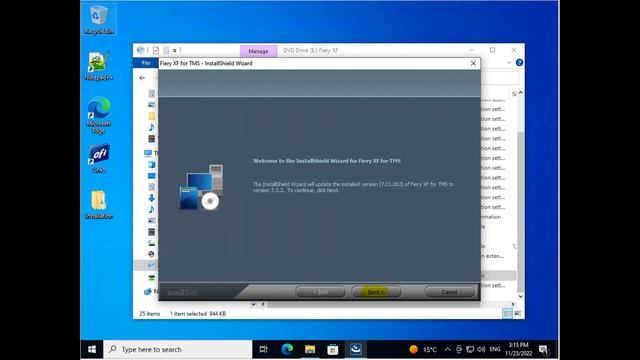Open Microsoft Edge from the taskbar
Viewport: 640px width, 360px height.
click(287, 349)
